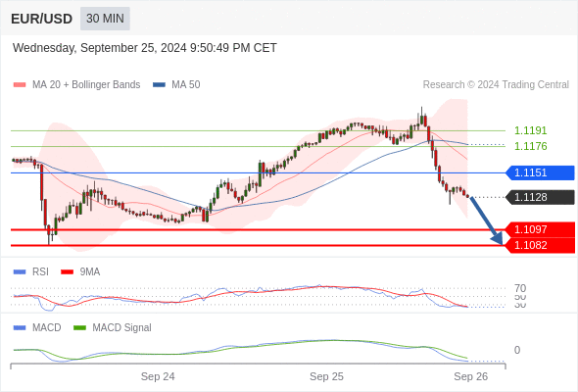578x392 pixels.
Task: Click the 1.1082 red support tag
Action: (x=540, y=245)
